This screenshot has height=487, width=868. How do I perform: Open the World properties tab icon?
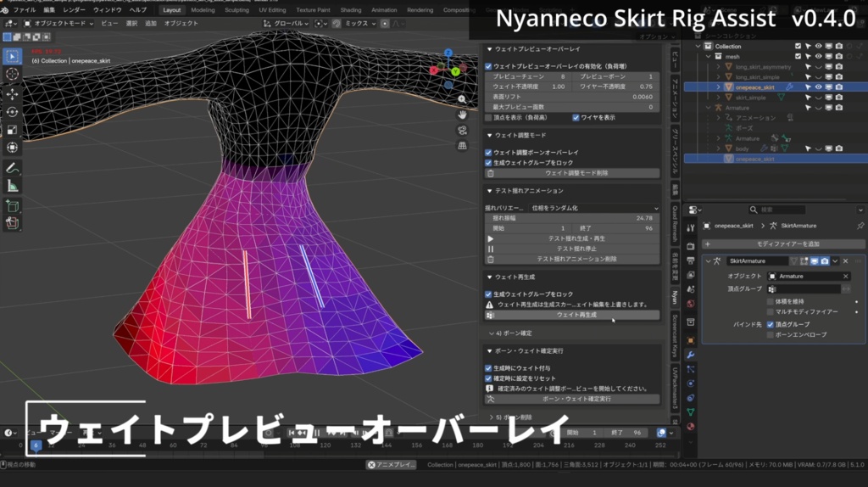(690, 304)
